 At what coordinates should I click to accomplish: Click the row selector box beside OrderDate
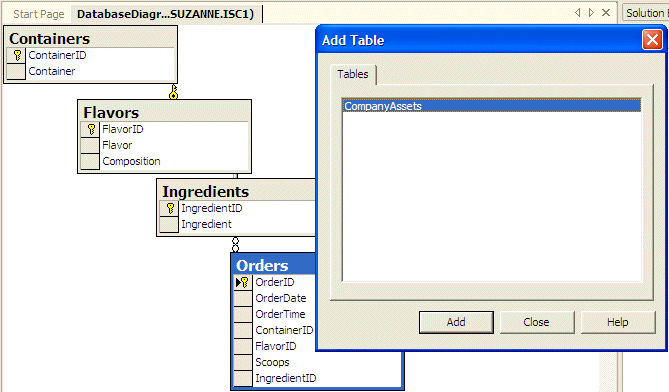[243, 298]
